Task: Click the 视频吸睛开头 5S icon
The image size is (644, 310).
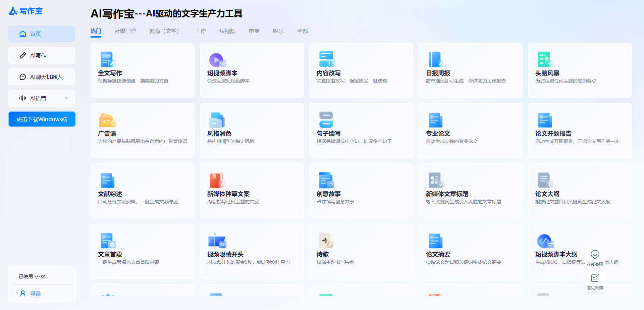Action: point(217,241)
